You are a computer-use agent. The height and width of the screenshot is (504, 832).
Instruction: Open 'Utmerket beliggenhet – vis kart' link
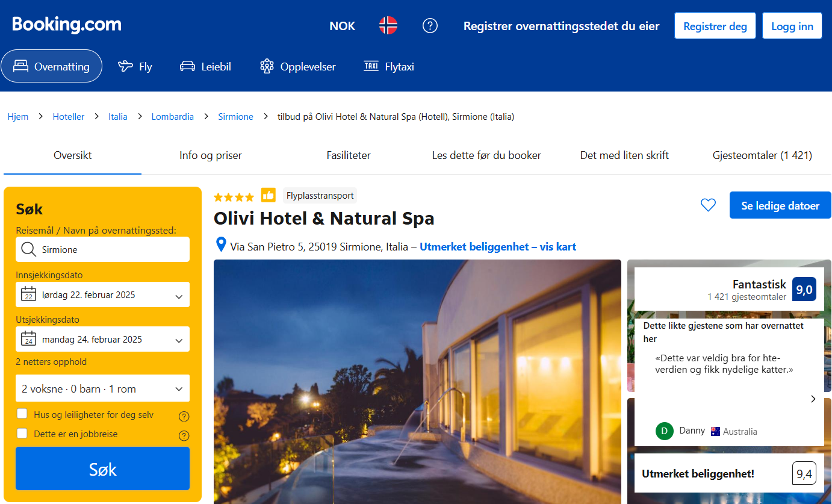497,247
